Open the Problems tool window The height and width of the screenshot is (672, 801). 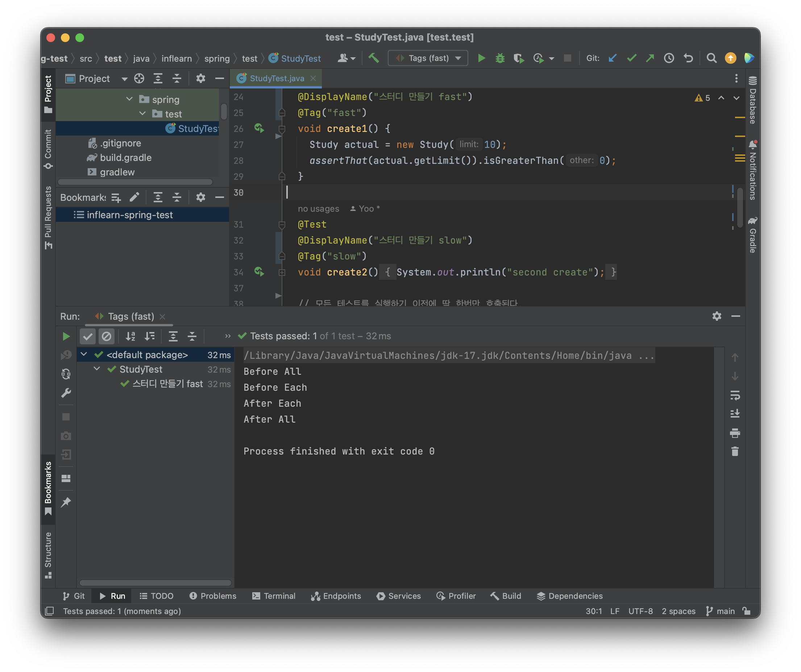click(x=213, y=596)
